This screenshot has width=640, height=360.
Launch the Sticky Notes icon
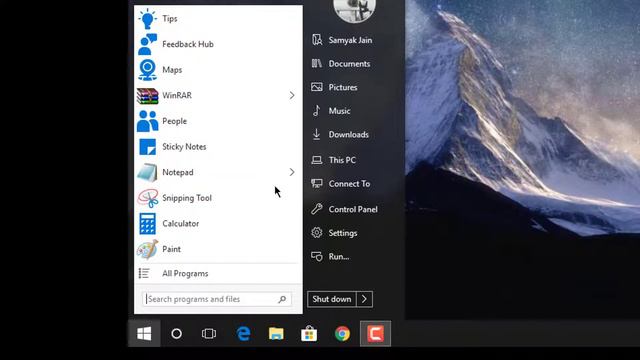(147, 147)
